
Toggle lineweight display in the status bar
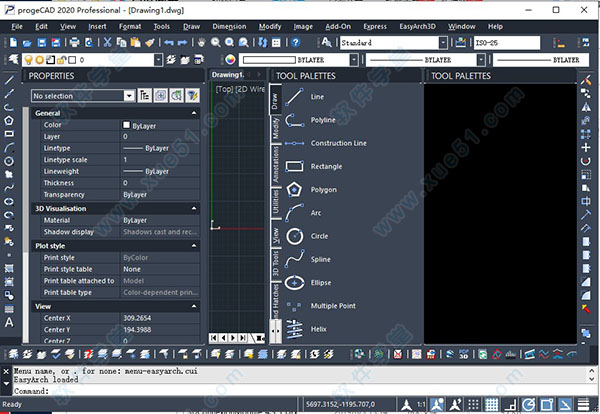(x=583, y=404)
